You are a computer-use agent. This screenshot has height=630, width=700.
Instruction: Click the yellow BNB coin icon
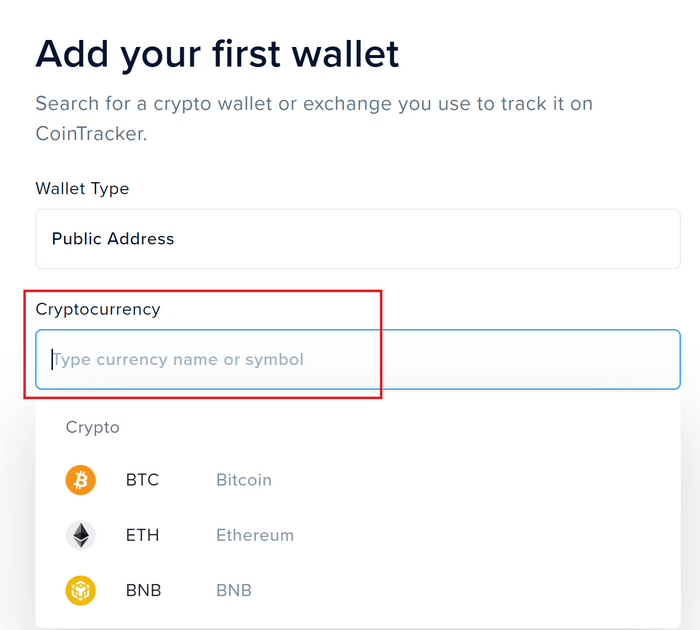pos(80,590)
